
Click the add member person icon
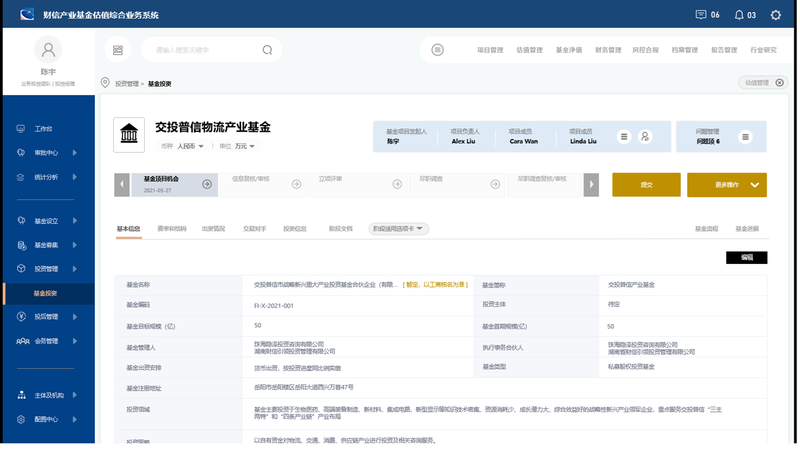pyautogui.click(x=645, y=137)
